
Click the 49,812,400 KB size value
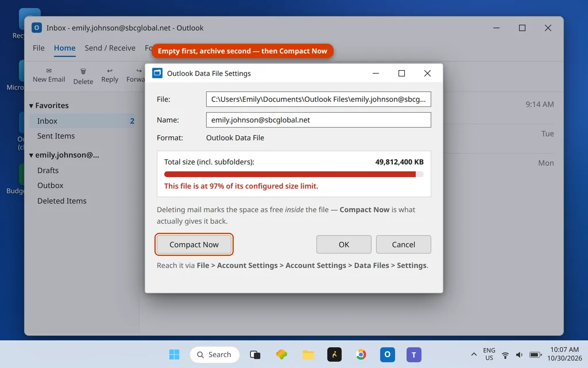[400, 162]
